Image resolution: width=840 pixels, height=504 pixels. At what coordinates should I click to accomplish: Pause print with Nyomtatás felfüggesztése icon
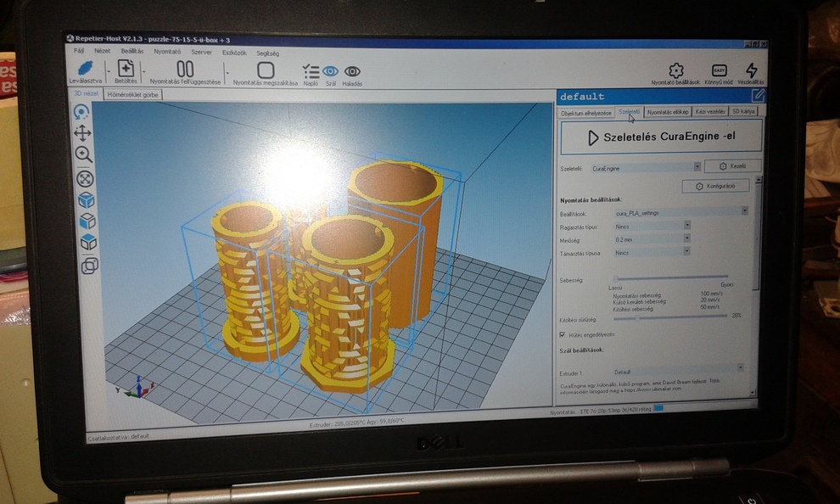(184, 70)
